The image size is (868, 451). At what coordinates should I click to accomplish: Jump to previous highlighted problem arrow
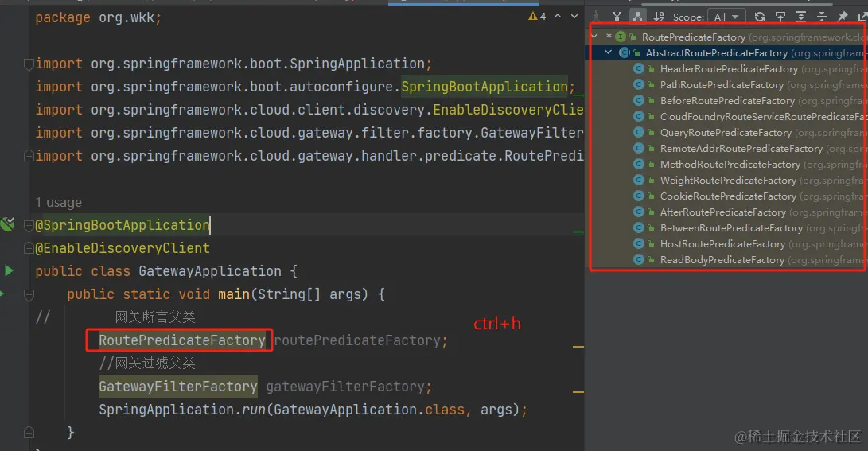[558, 17]
